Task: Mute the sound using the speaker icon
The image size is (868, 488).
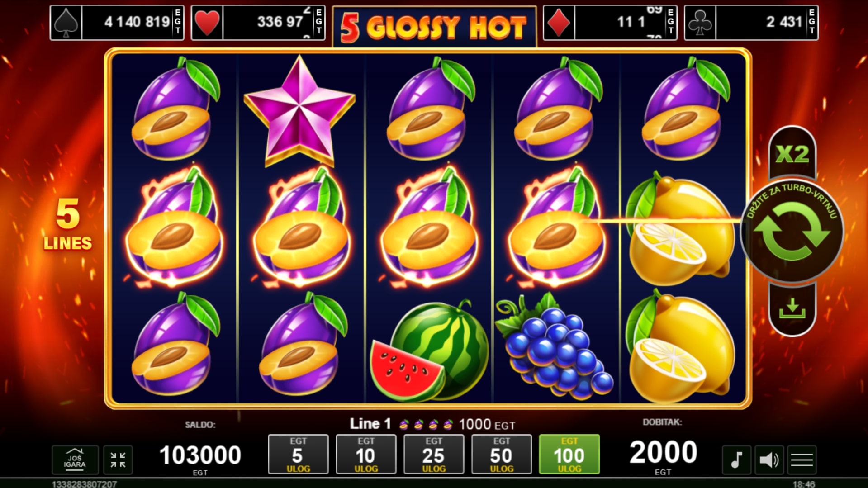Action: pyautogui.click(x=769, y=460)
